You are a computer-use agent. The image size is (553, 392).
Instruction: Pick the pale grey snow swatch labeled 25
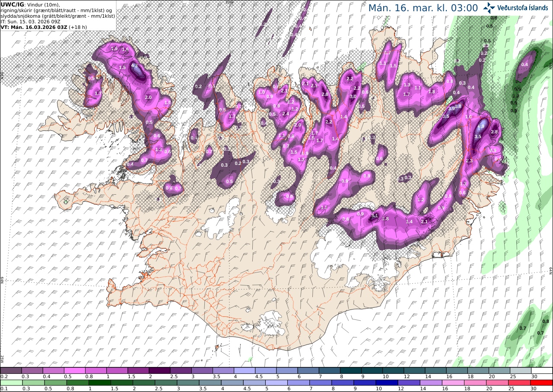pos(521,370)
